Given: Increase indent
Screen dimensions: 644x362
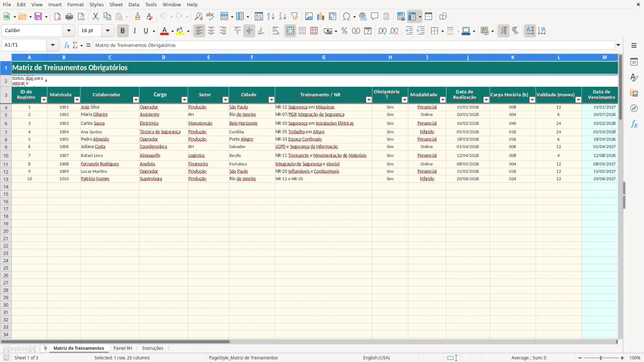Looking at the screenshot, I should (409, 31).
